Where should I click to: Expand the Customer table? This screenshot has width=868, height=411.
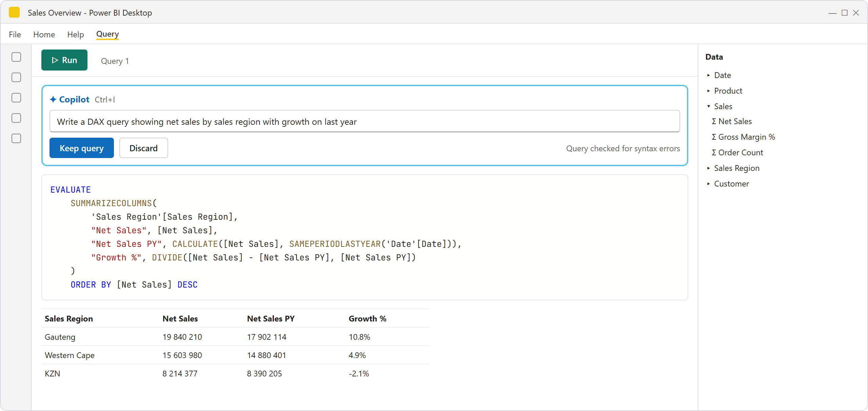708,184
